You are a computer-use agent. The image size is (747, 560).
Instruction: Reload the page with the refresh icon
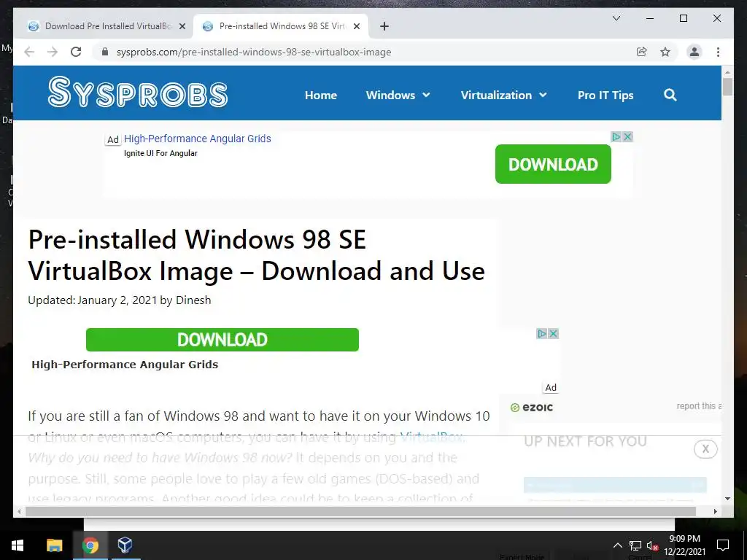click(x=76, y=52)
